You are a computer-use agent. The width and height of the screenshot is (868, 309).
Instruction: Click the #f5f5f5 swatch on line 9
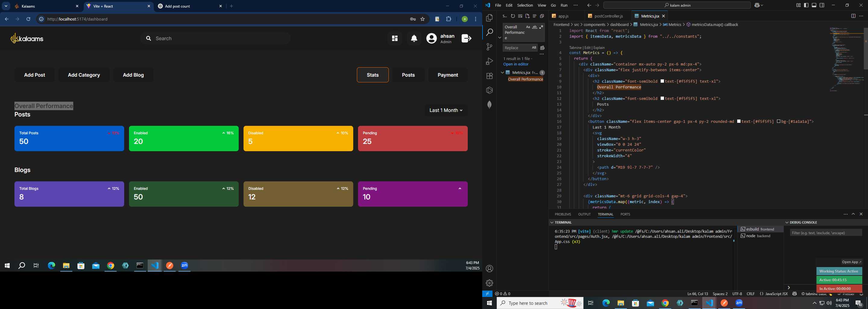(662, 81)
